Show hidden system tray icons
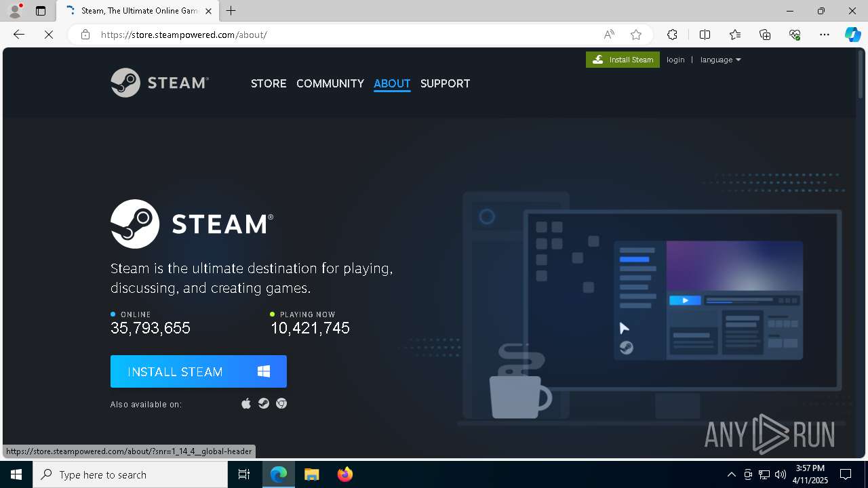 pos(731,474)
